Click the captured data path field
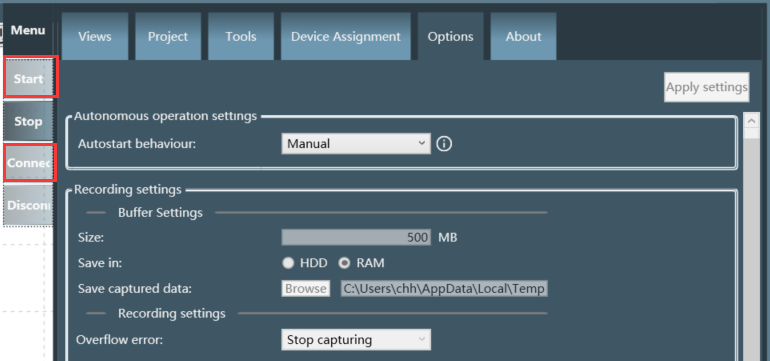Image resolution: width=770 pixels, height=361 pixels. (444, 288)
